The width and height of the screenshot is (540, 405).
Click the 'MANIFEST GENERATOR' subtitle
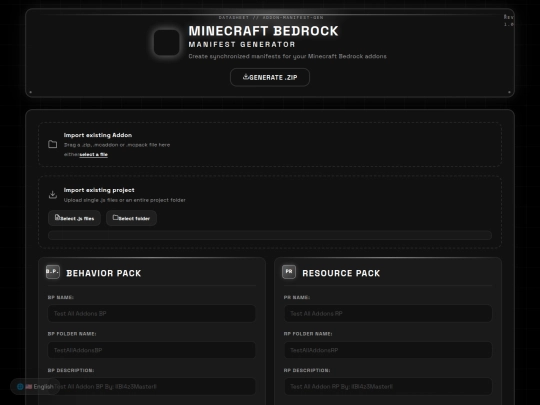pyautogui.click(x=242, y=44)
